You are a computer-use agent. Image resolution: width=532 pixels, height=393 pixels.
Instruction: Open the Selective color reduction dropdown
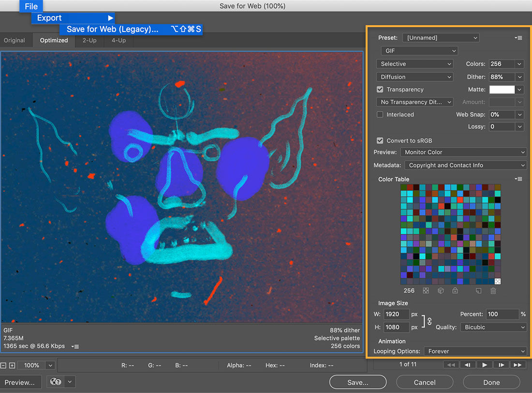point(415,64)
